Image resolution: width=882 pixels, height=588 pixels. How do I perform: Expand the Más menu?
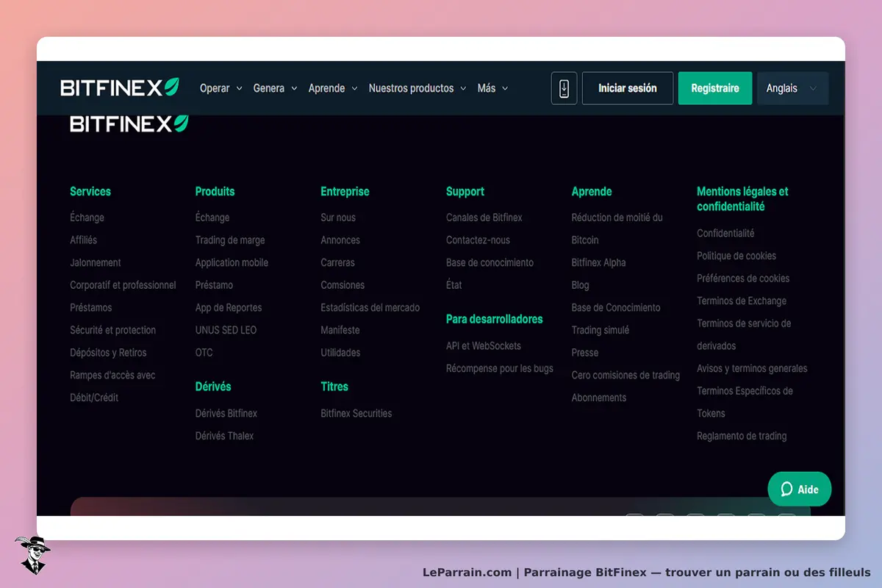(492, 88)
